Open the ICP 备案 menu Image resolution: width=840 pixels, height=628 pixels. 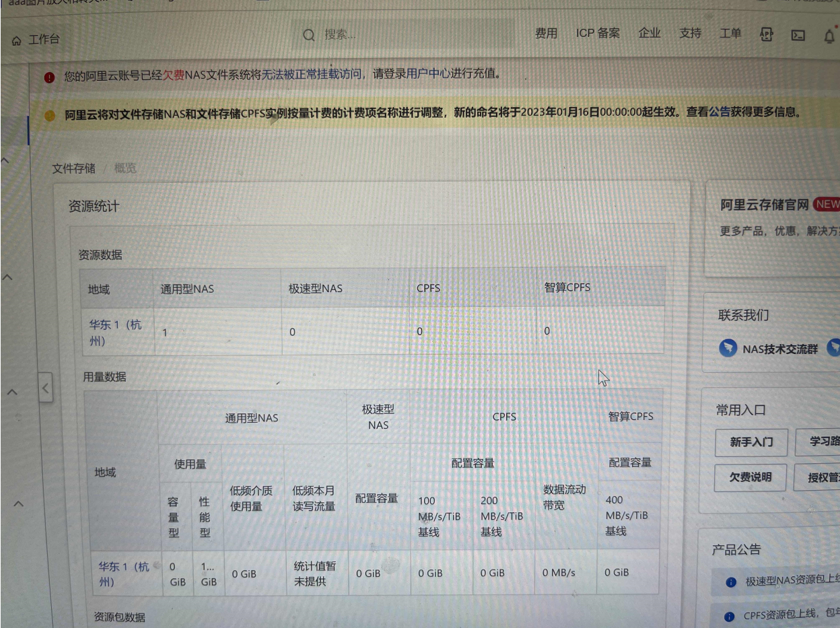point(598,33)
